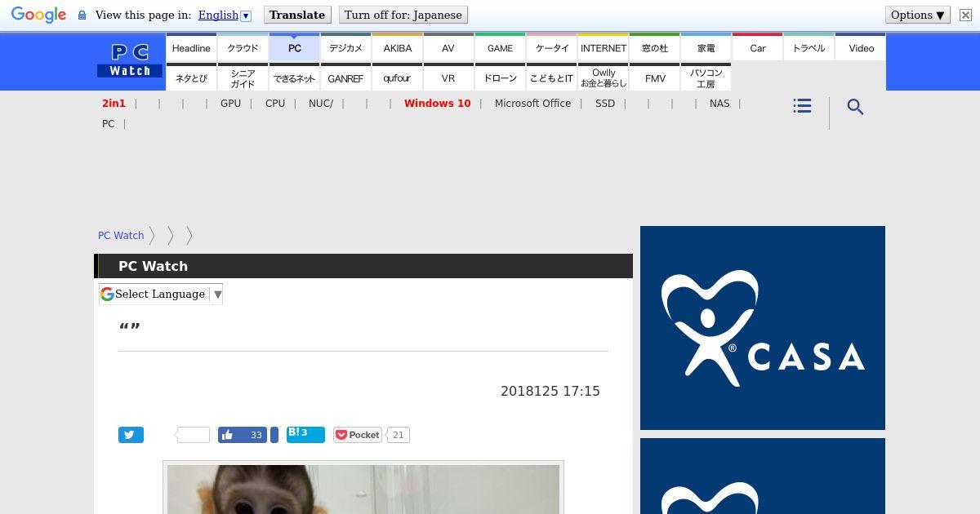Viewport: 980px width, 514px height.
Task: Click the lock icon in translate bar
Action: pos(82,15)
